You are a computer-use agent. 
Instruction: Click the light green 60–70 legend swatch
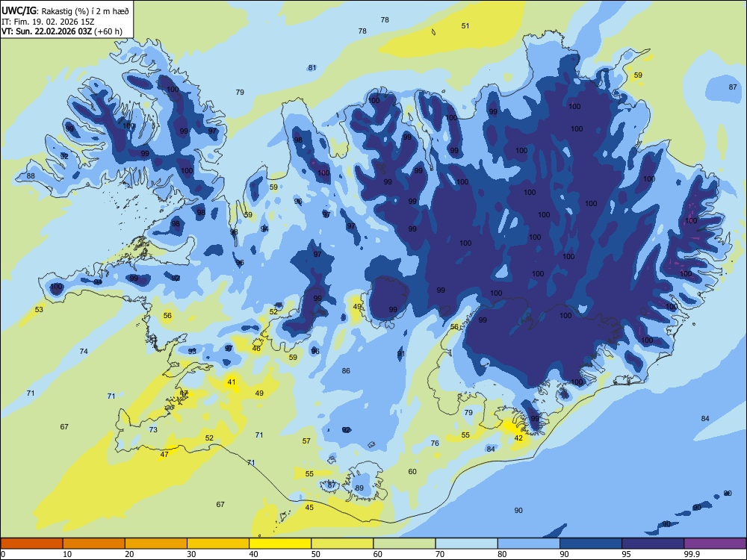(x=404, y=544)
